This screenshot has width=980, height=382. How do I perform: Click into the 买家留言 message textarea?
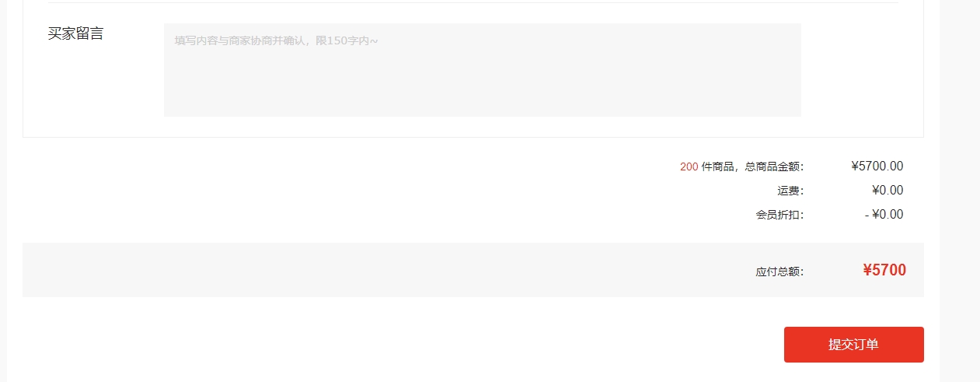pyautogui.click(x=482, y=70)
